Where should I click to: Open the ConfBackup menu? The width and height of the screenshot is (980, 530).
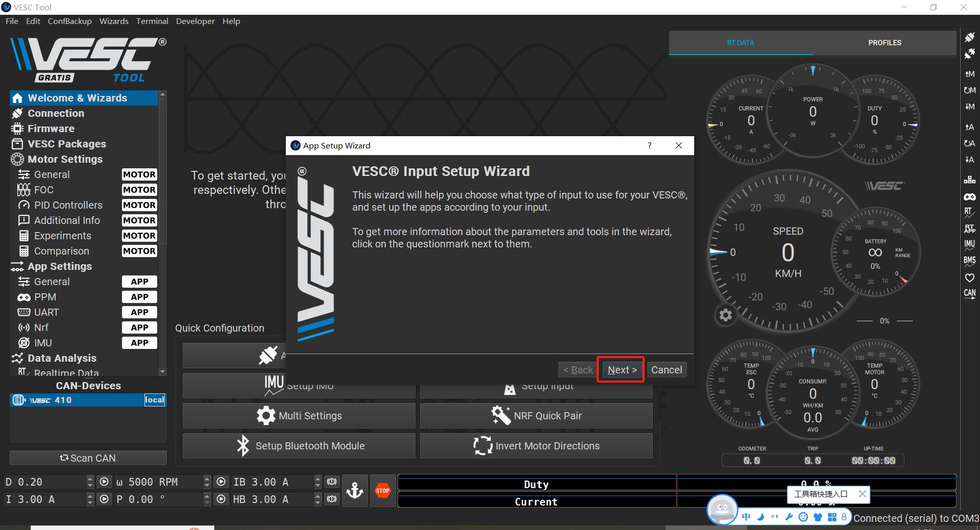tap(70, 21)
